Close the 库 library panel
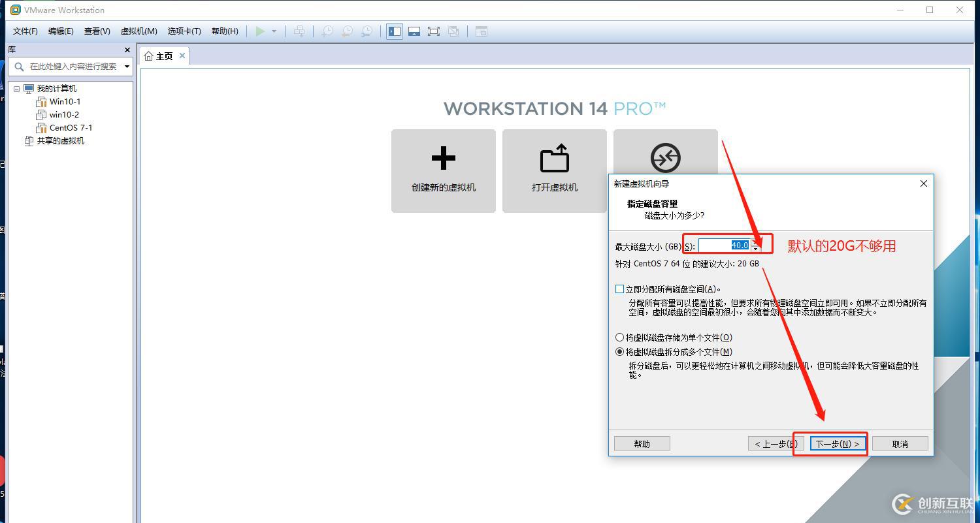980x523 pixels. [127, 50]
